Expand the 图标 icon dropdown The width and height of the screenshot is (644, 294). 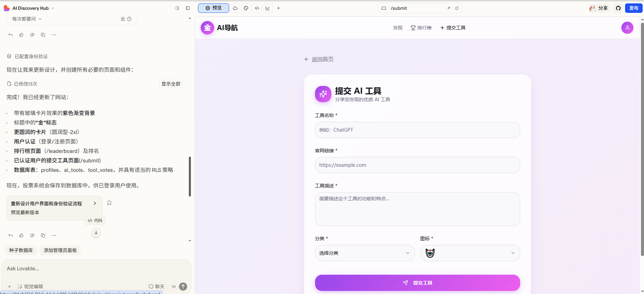470,253
